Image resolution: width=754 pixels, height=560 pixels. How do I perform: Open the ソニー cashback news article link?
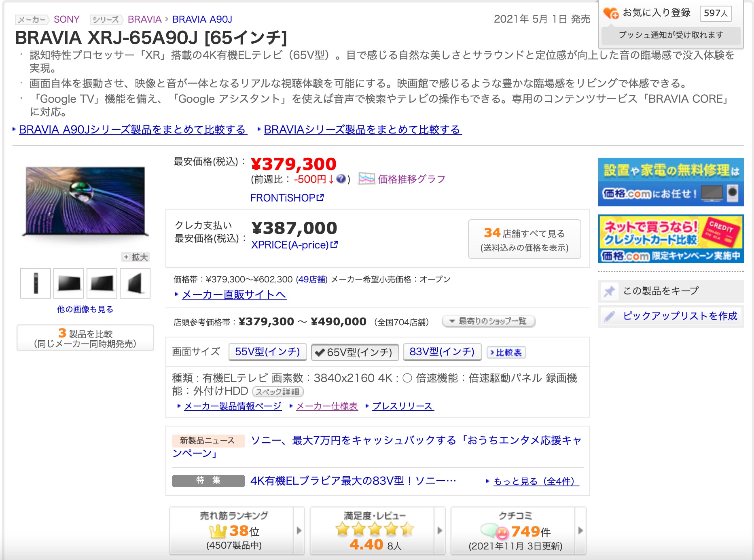coord(377,446)
